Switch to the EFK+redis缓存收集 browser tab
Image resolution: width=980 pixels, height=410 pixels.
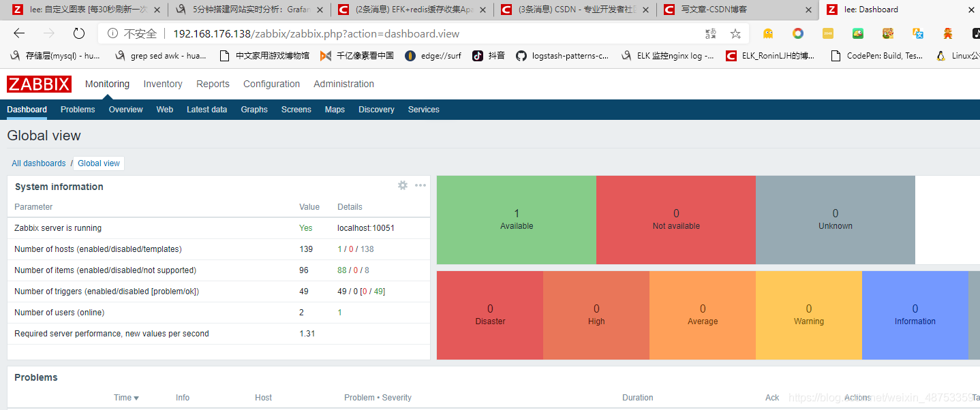tap(412, 10)
